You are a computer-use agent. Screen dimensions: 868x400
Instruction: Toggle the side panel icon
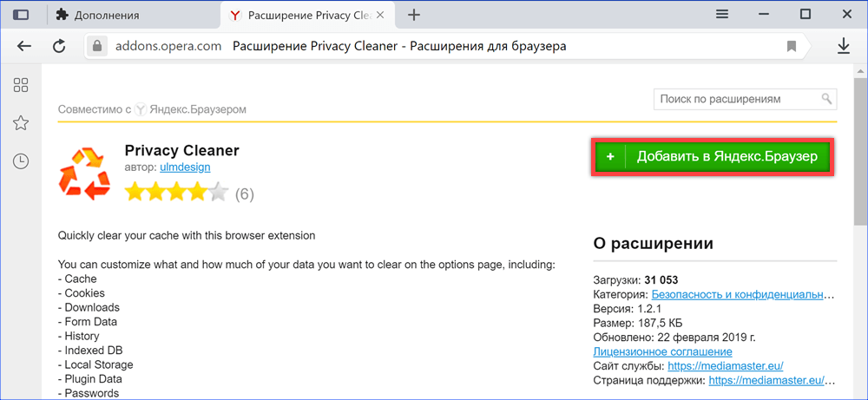21,15
